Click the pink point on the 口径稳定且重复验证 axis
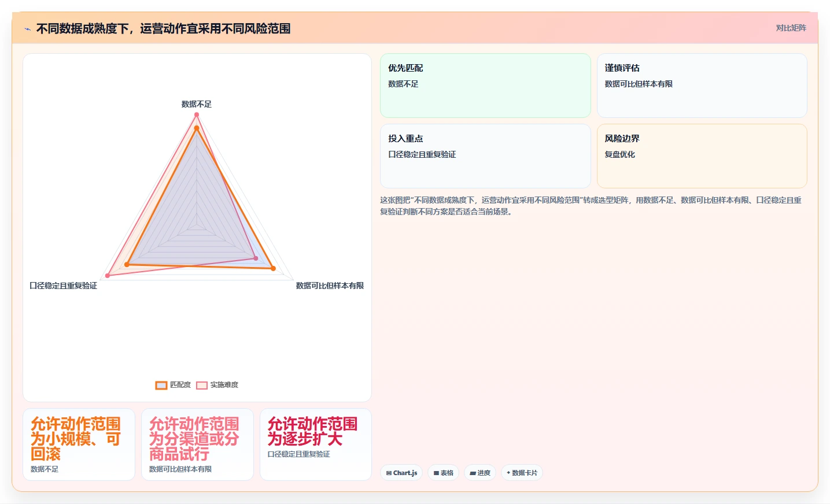The height and width of the screenshot is (504, 830). point(108,276)
